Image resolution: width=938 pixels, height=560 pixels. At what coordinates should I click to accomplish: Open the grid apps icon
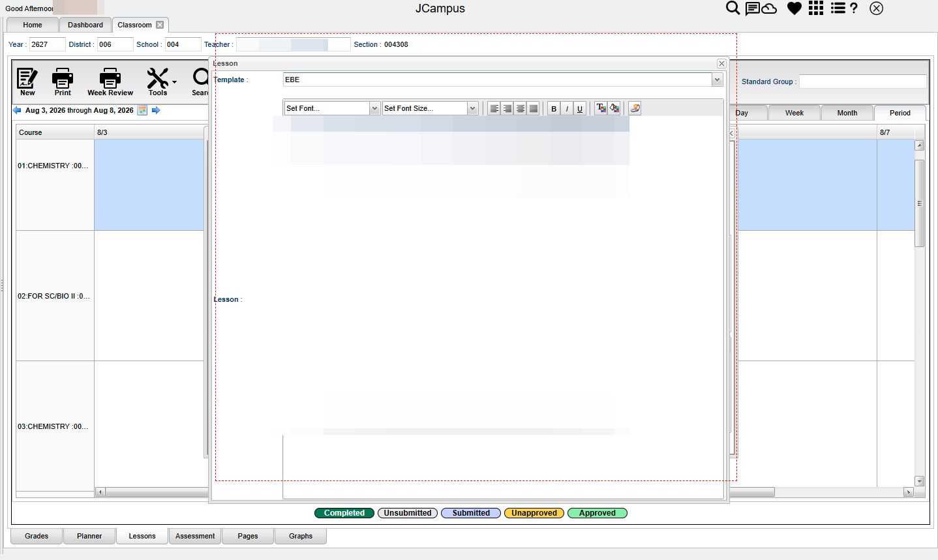(816, 8)
